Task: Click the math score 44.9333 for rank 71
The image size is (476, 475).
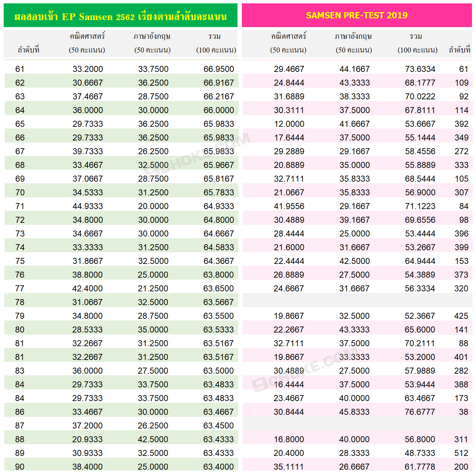Action: coord(88,206)
